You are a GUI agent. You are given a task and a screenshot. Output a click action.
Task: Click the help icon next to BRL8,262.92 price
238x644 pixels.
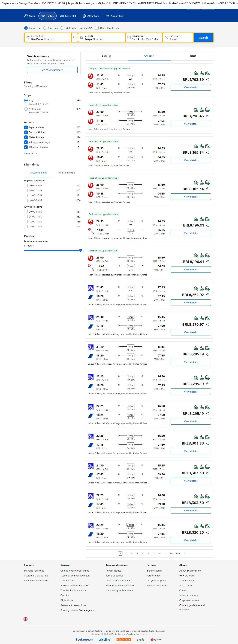208,295
